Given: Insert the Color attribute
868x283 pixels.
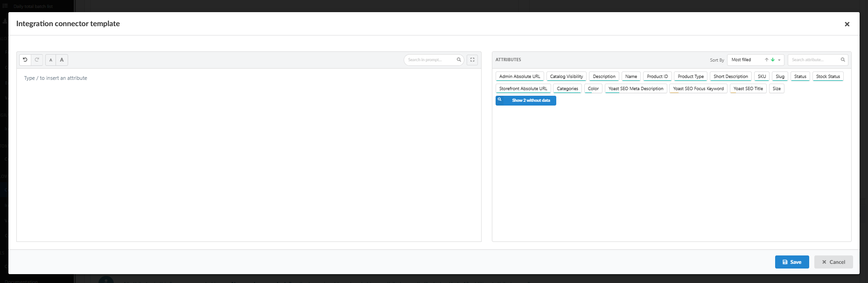Looking at the screenshot, I should (x=593, y=89).
